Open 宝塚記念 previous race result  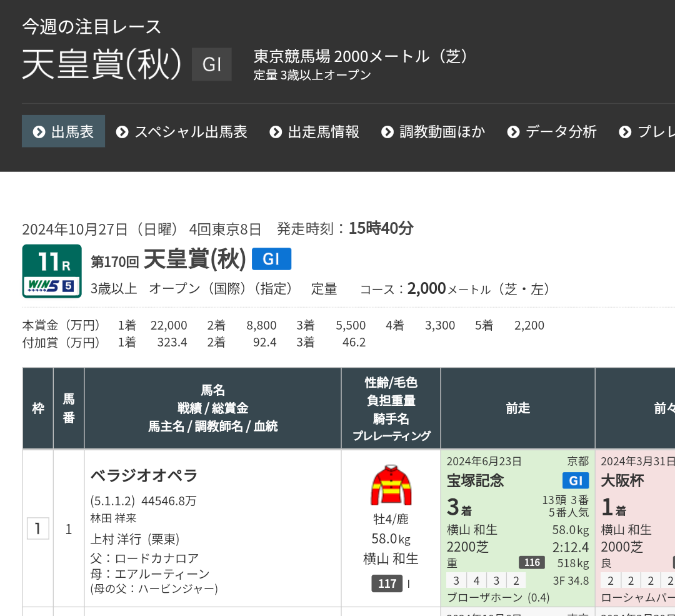click(475, 481)
